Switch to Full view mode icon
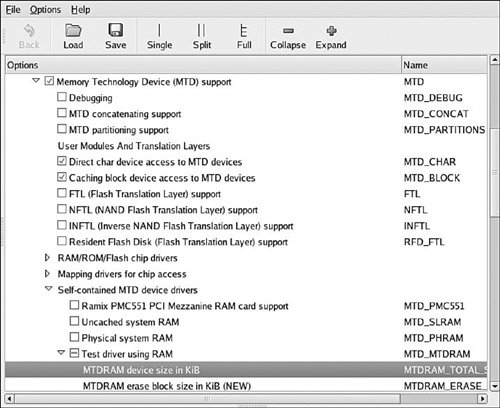This screenshot has width=500, height=408. tap(244, 30)
